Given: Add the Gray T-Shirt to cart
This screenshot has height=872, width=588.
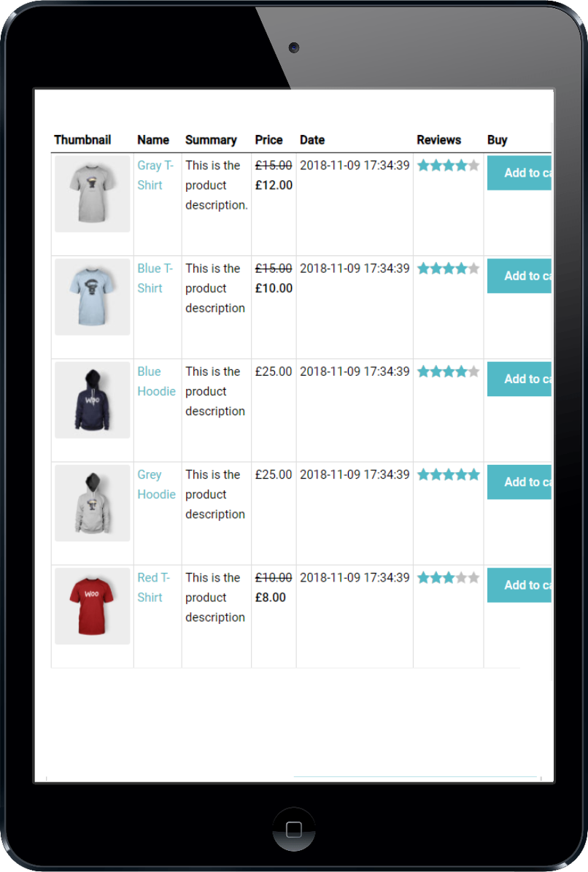Looking at the screenshot, I should pyautogui.click(x=519, y=173).
